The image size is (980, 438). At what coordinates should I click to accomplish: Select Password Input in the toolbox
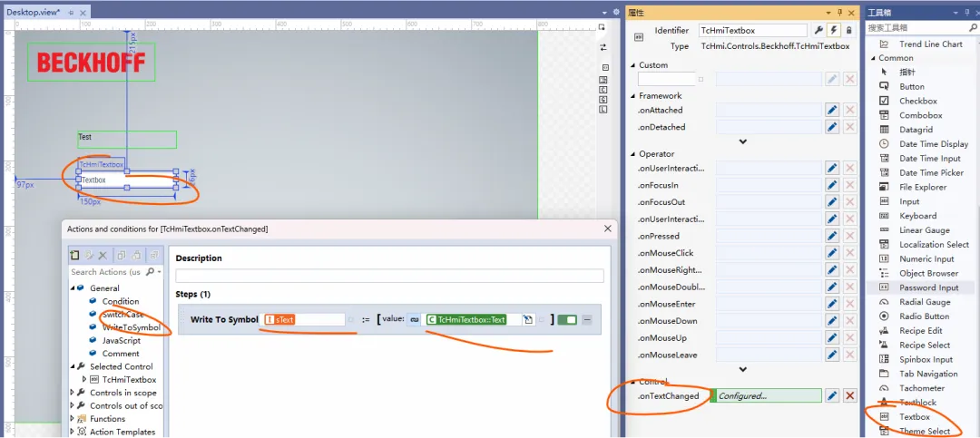[929, 287]
